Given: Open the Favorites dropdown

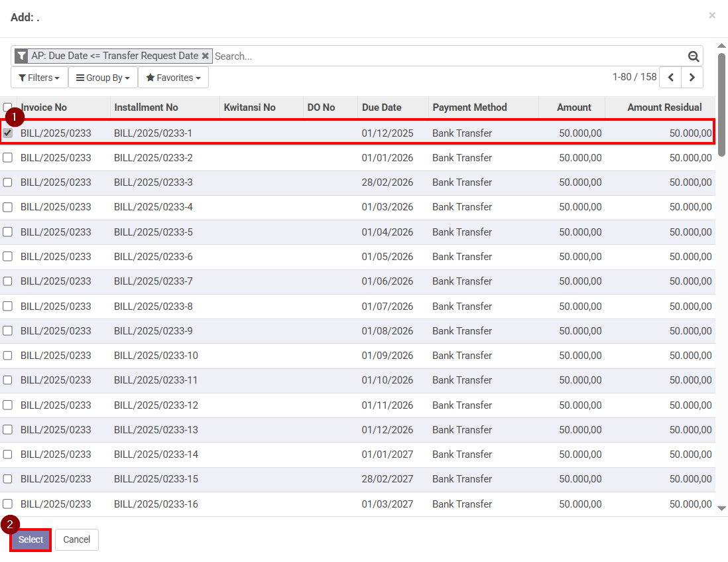Looking at the screenshot, I should pos(173,78).
